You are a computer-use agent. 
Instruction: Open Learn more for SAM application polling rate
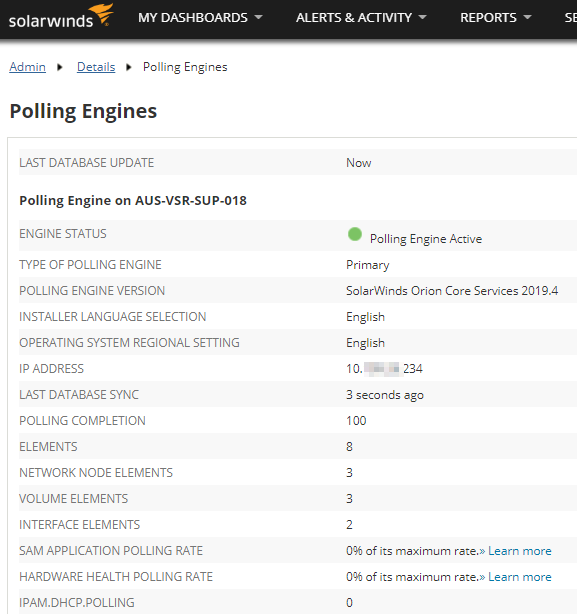coord(519,551)
